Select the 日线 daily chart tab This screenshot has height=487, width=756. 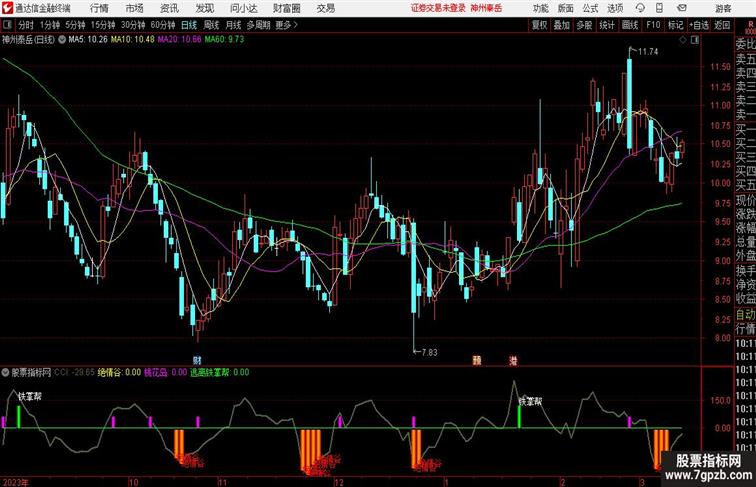click(x=189, y=25)
